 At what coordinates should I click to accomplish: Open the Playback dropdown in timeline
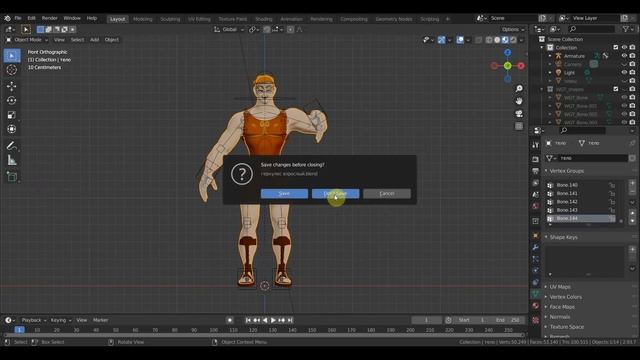pyautogui.click(x=33, y=320)
